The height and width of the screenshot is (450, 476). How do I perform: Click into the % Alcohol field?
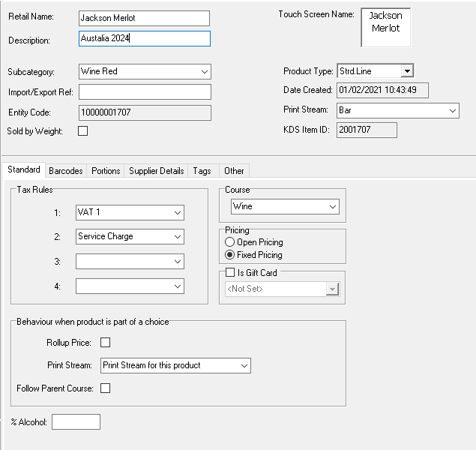pos(76,422)
